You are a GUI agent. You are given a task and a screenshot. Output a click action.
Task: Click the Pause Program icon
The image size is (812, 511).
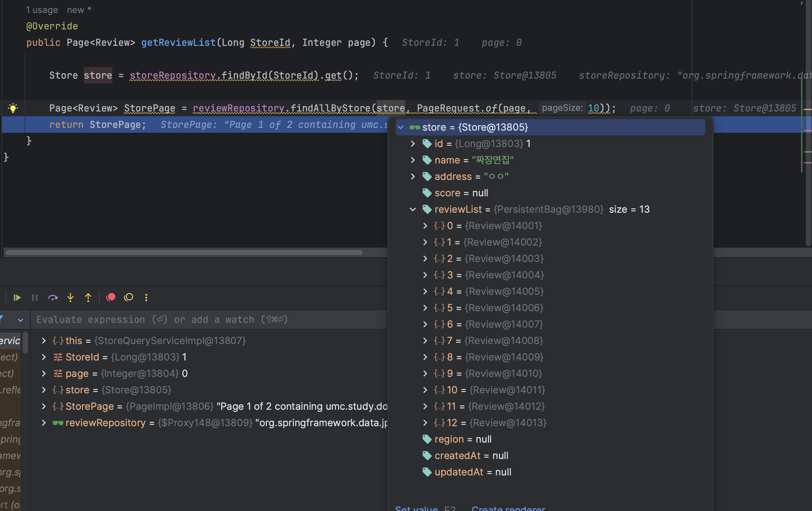(x=35, y=298)
